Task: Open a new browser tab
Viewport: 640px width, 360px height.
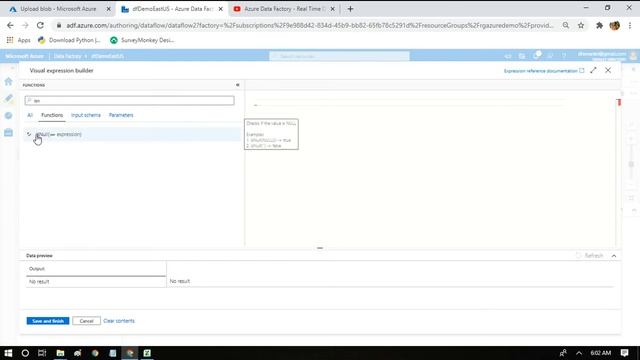Action: [x=350, y=9]
